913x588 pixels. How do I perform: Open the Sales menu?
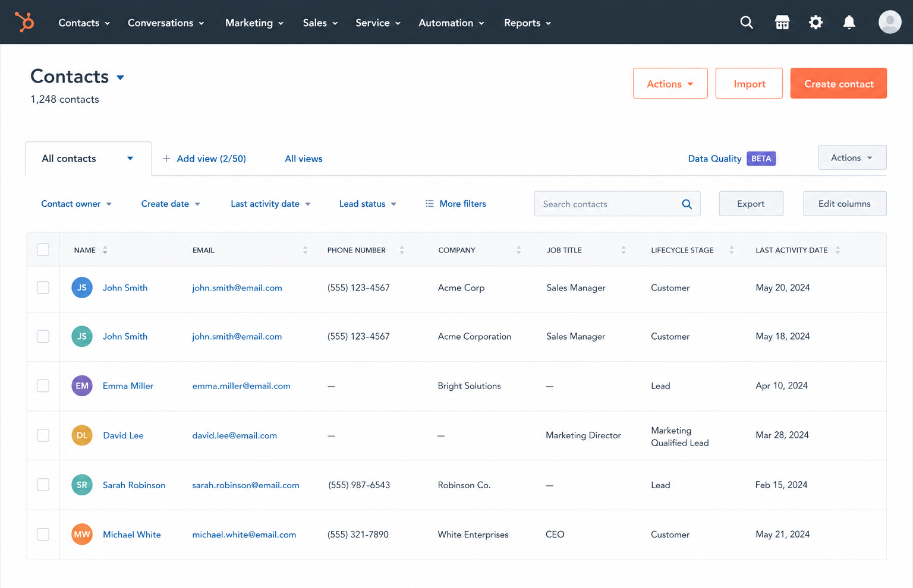(x=320, y=23)
